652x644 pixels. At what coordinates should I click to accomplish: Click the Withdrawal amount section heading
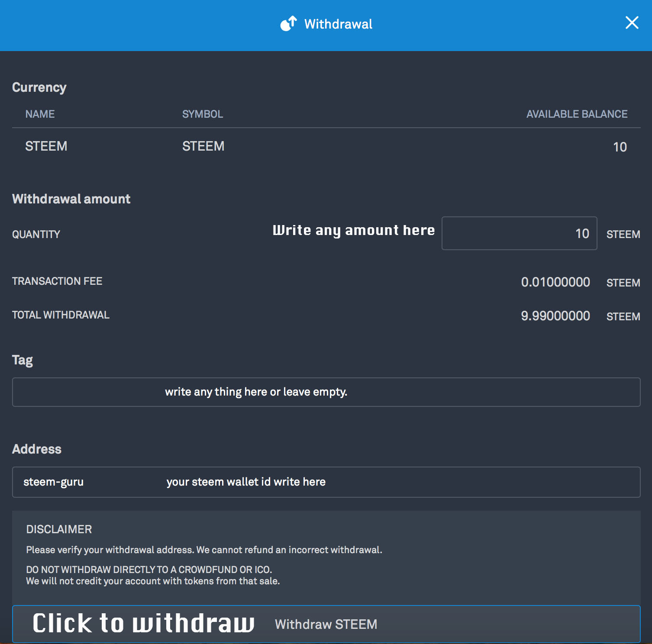pyautogui.click(x=71, y=199)
